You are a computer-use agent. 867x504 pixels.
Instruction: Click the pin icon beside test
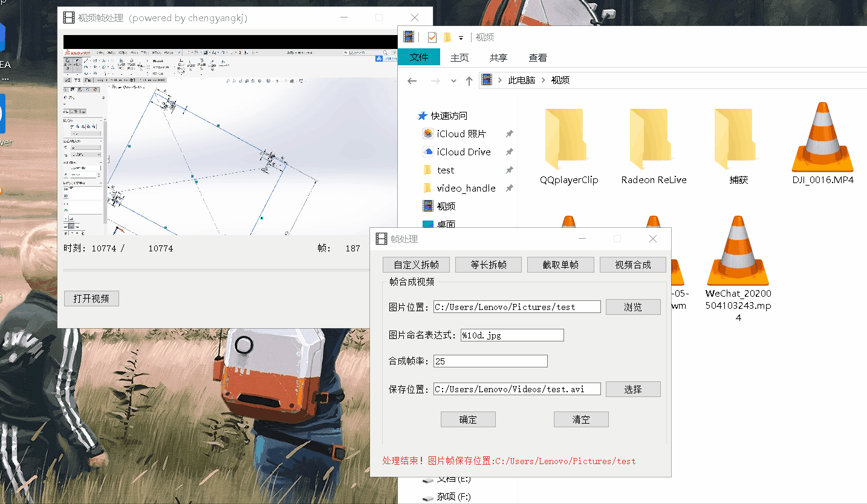click(510, 170)
